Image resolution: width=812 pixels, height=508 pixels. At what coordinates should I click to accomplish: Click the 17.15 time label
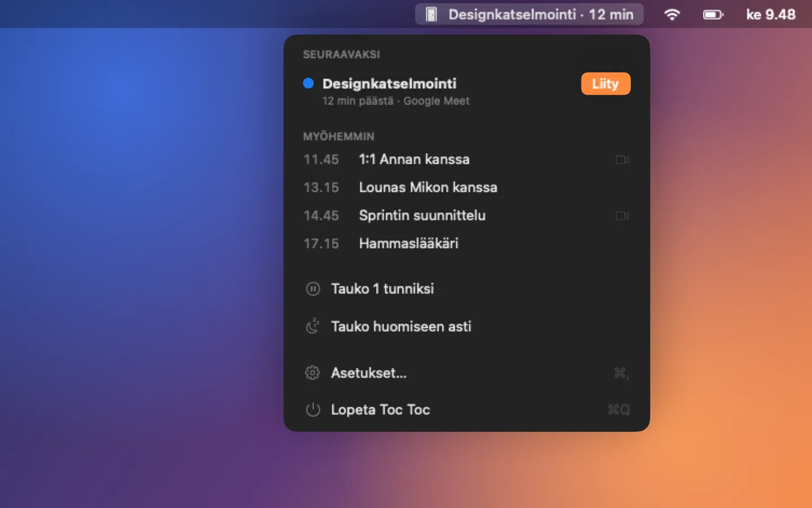(x=321, y=244)
